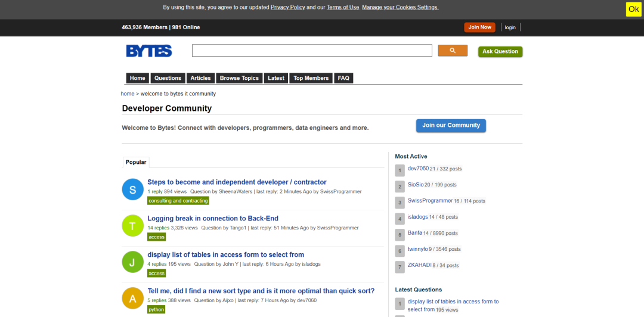
Task: Select the consulting and contracting tag
Action: pyautogui.click(x=178, y=201)
